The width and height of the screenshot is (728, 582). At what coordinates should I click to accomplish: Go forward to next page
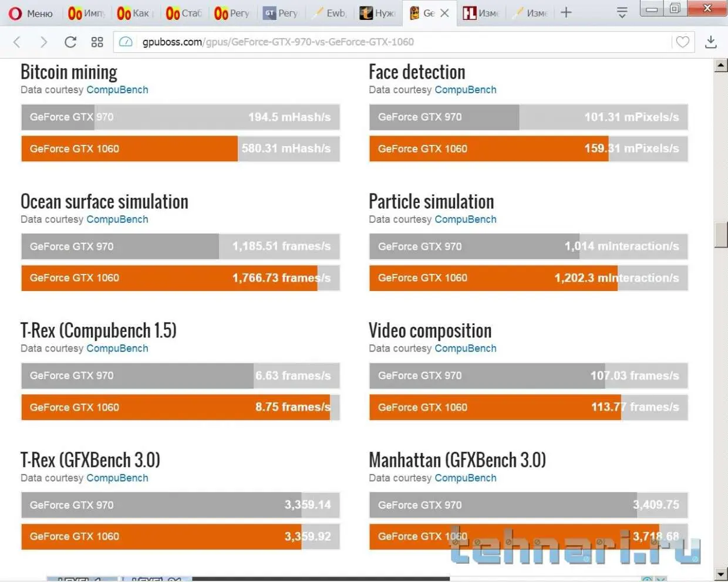pyautogui.click(x=43, y=42)
